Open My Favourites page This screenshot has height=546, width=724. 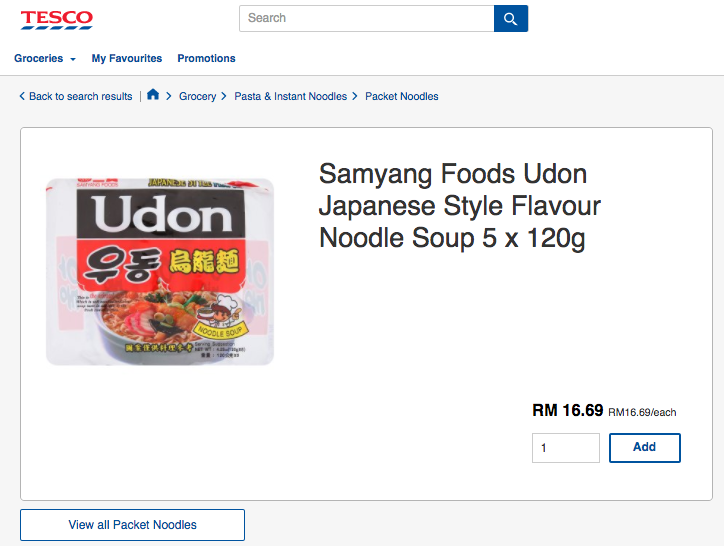click(x=127, y=59)
